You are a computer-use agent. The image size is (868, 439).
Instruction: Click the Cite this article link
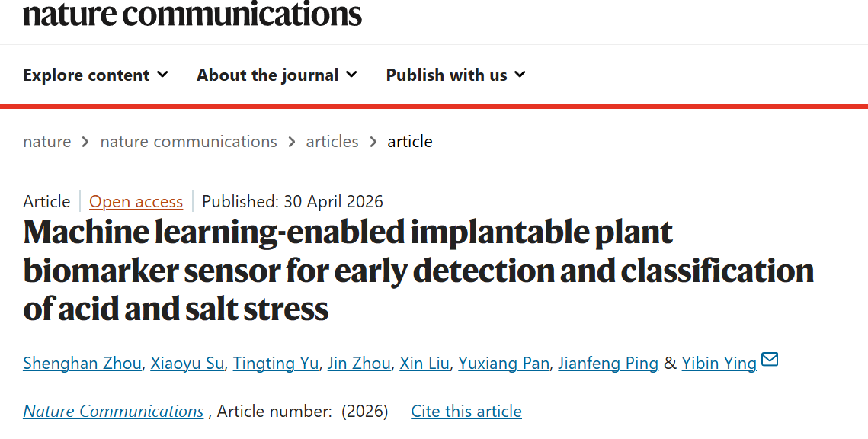466,412
